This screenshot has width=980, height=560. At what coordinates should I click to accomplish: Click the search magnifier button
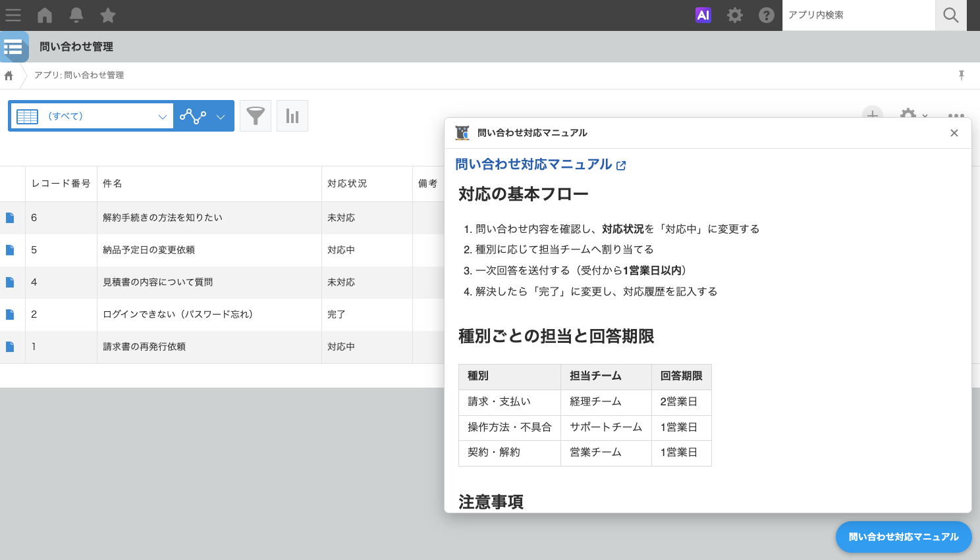point(951,15)
